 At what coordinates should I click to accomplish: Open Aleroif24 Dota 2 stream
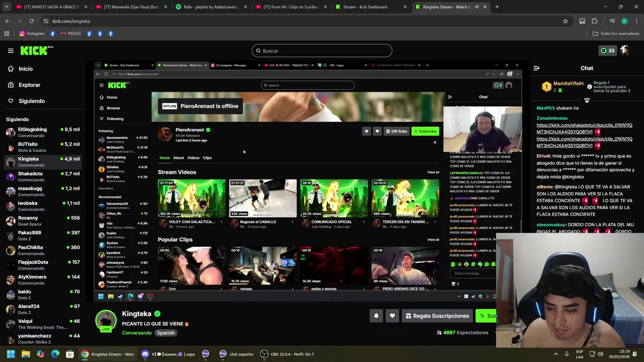click(x=43, y=309)
